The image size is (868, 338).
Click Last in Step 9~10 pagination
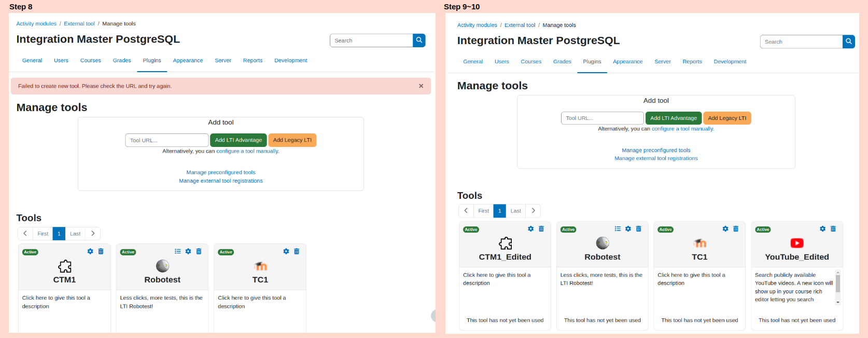point(516,211)
